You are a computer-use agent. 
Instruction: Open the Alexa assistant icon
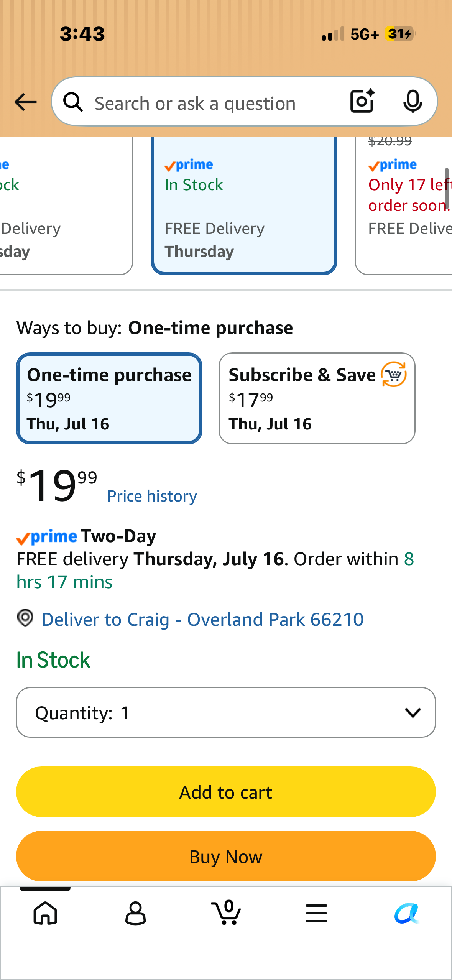pos(407,913)
